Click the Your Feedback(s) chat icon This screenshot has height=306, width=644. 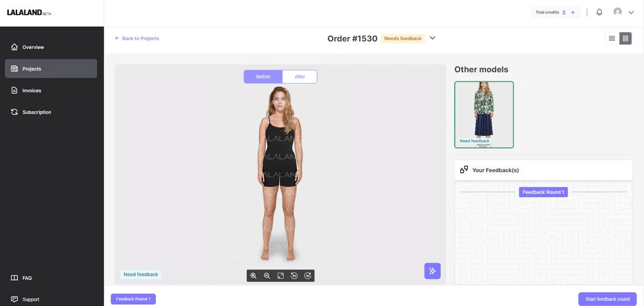pos(464,170)
